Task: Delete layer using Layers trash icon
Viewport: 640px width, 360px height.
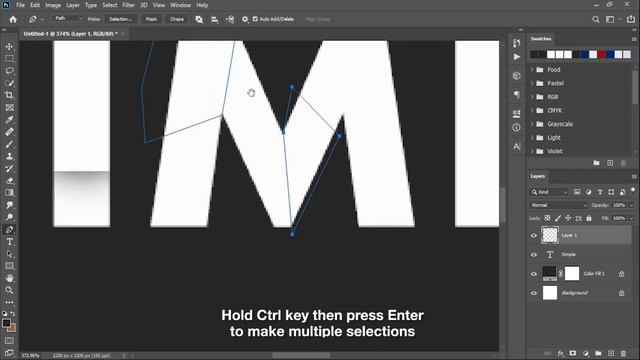Action: (623, 353)
